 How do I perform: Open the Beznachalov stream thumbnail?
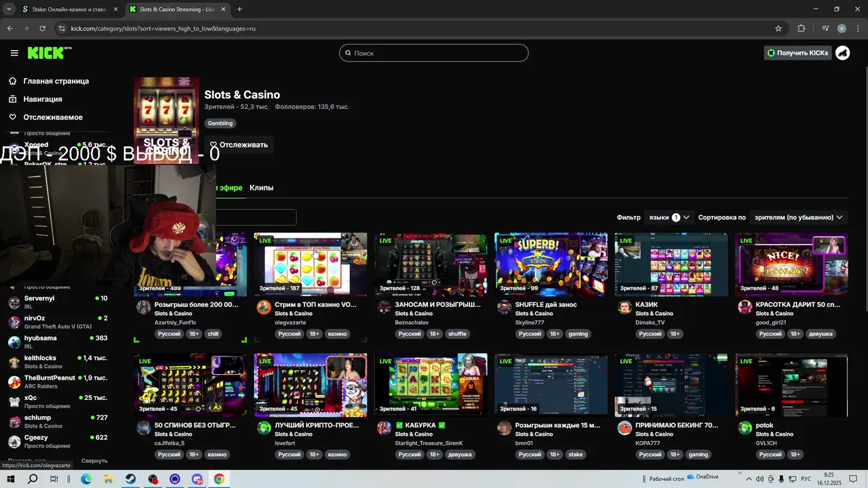pos(431,264)
